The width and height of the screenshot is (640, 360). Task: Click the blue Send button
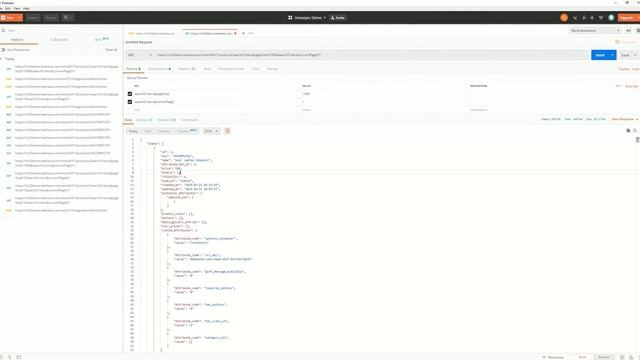(600, 55)
